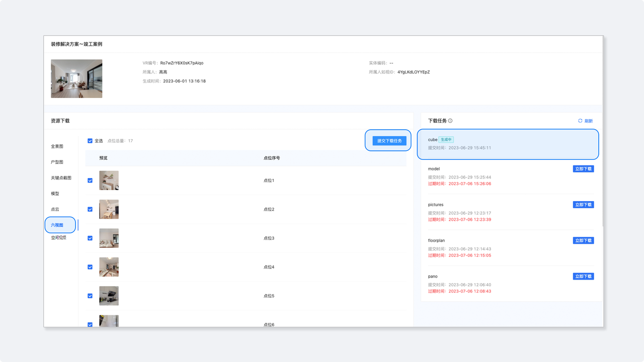Click the 提交下载任务 button
This screenshot has height=362, width=644.
pos(389,141)
